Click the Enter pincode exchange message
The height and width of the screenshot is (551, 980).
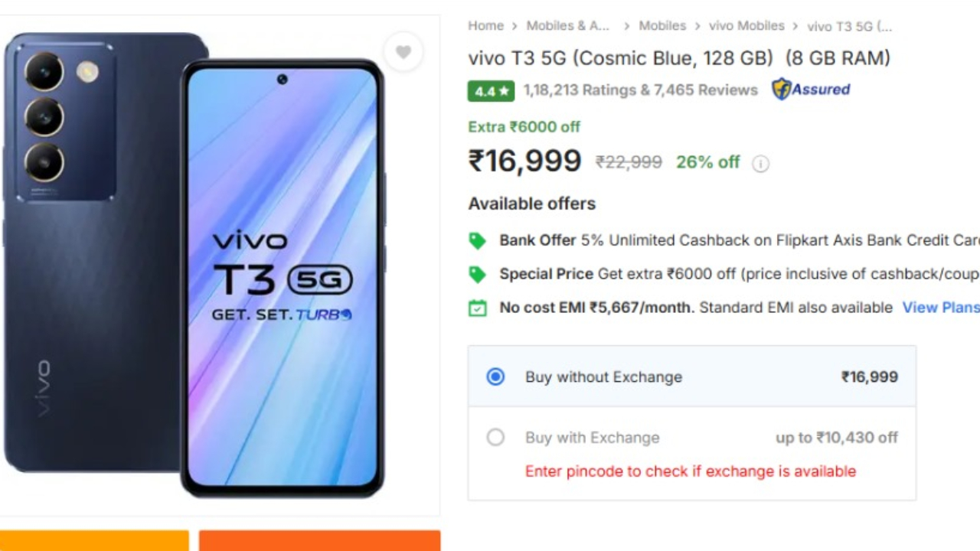[x=690, y=471]
